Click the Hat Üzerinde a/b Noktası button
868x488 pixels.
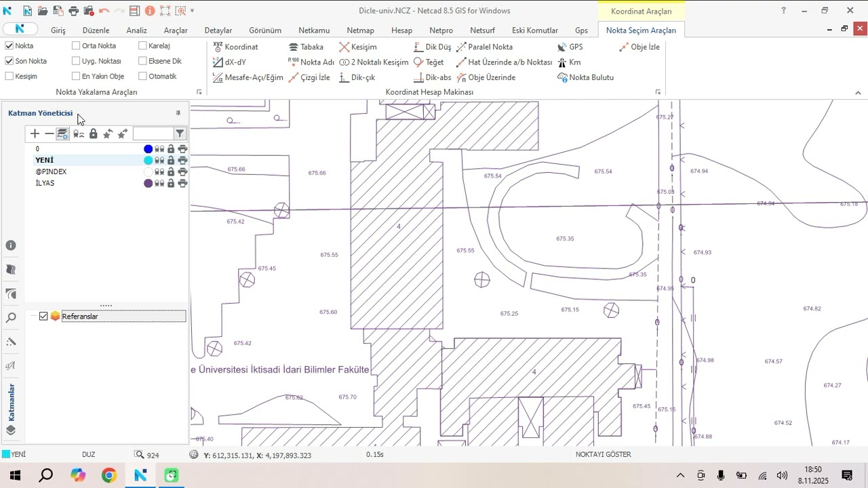click(505, 62)
